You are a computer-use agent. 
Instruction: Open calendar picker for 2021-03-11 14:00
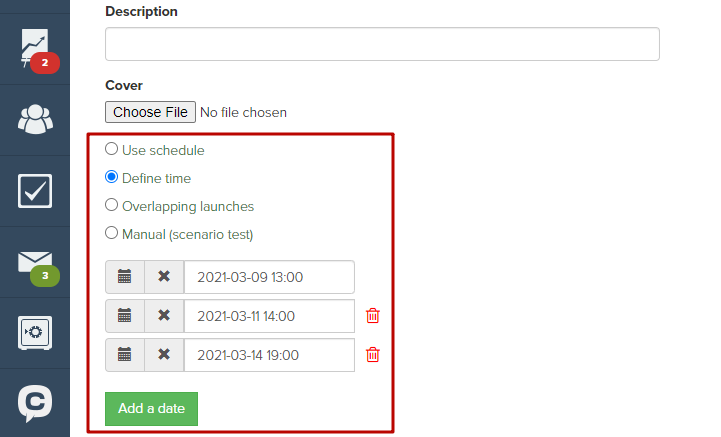tap(125, 316)
